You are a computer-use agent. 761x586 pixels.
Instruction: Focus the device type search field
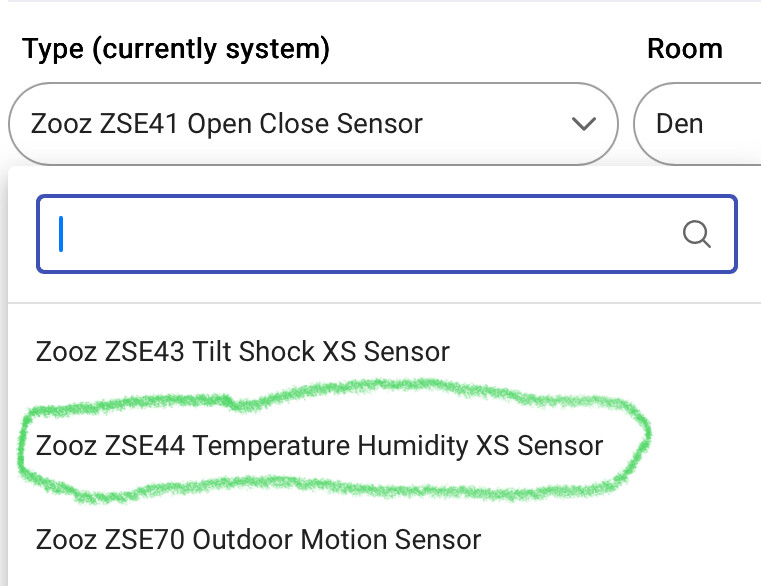coord(387,234)
